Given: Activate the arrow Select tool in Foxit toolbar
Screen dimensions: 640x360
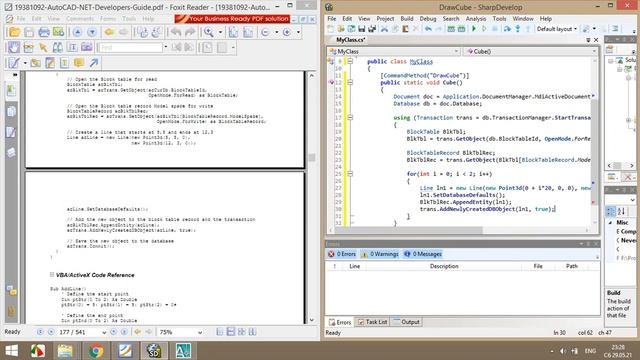Looking at the screenshot, I should click(43, 47).
